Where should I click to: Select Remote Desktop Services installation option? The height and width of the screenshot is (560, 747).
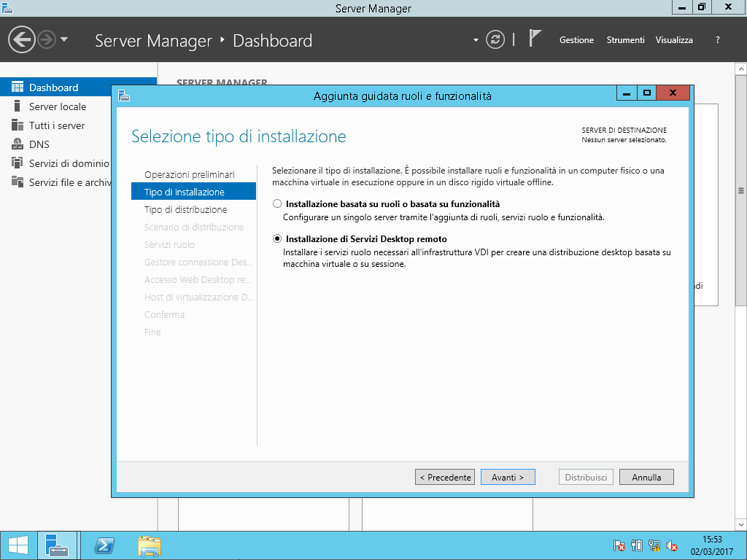(x=276, y=239)
